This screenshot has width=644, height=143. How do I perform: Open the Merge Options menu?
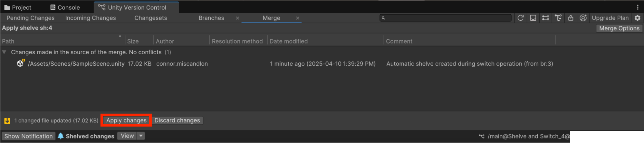[x=619, y=28]
